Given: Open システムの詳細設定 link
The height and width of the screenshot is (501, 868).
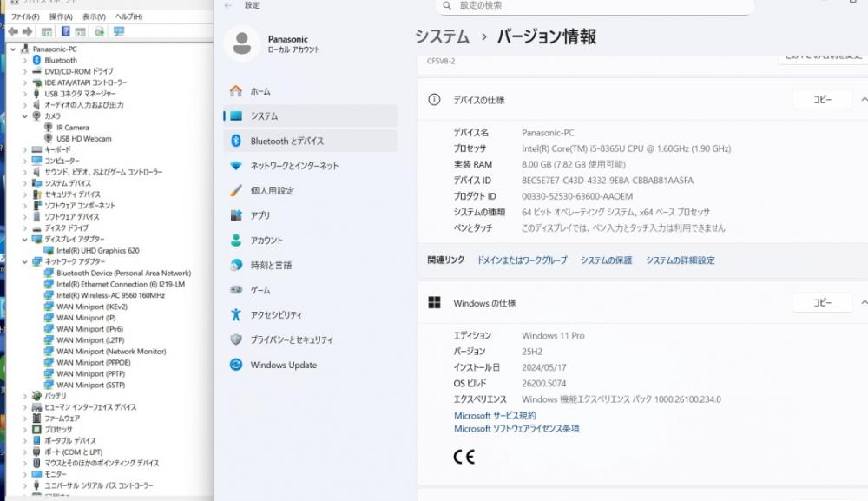Looking at the screenshot, I should (x=681, y=260).
